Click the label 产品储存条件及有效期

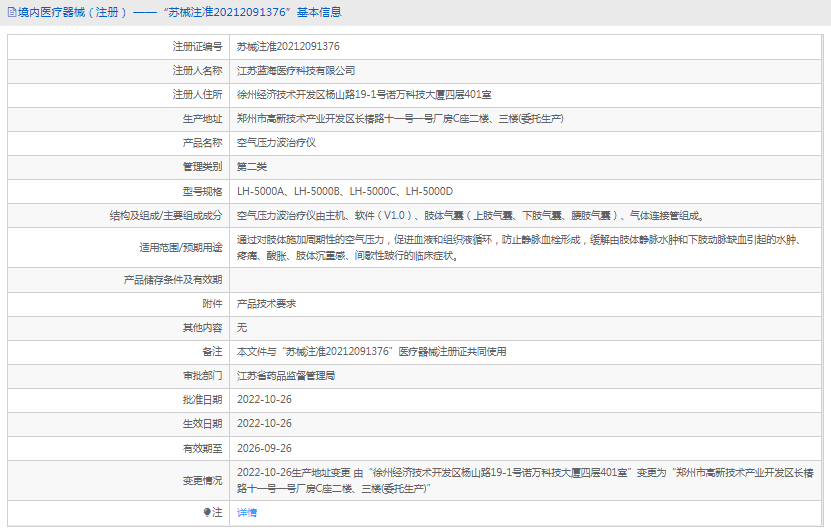pyautogui.click(x=173, y=280)
